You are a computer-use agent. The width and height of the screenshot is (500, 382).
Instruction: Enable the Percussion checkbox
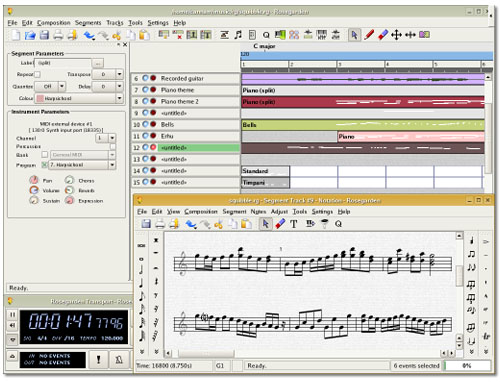(113, 146)
